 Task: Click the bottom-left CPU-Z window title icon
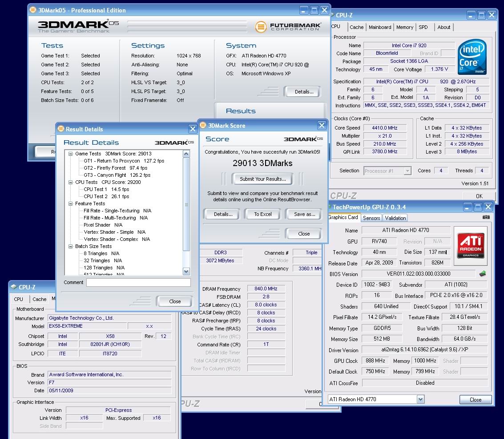13,287
